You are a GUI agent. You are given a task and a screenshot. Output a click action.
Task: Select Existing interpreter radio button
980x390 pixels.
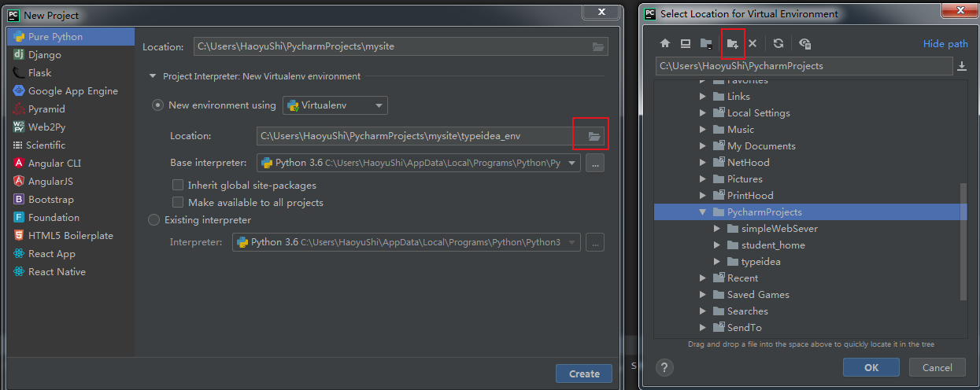tap(154, 220)
